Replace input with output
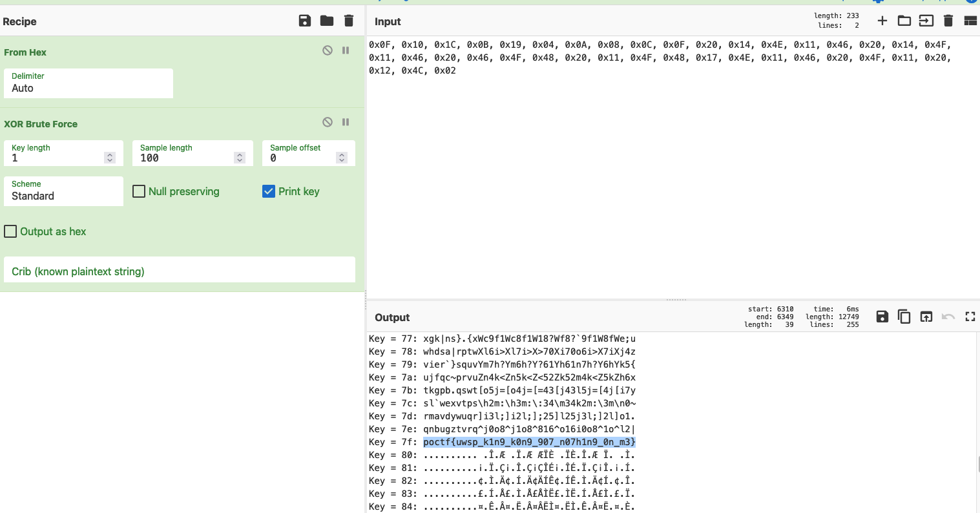This screenshot has height=513, width=980. coord(926,317)
